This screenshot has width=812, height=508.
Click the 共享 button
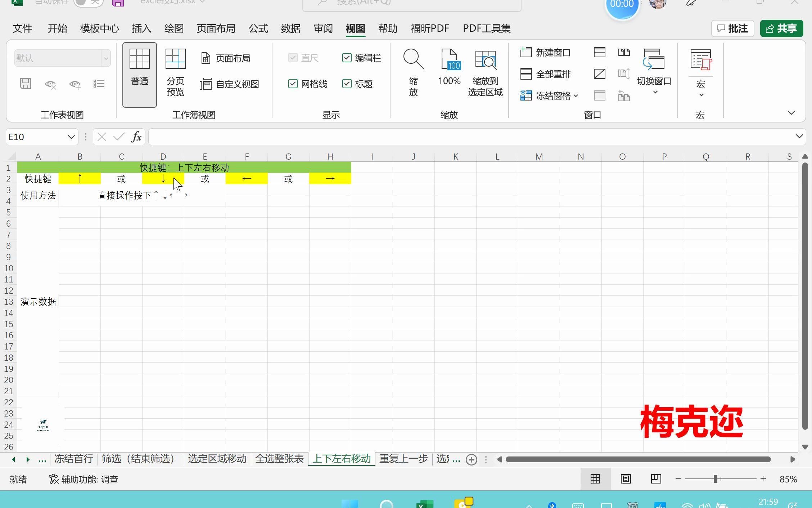[x=781, y=28]
